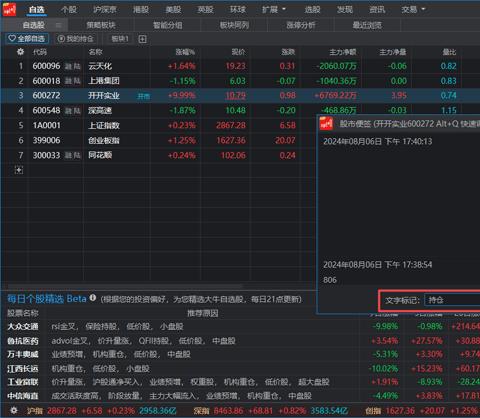The height and width of the screenshot is (418, 480).
Task: Select the 上证指数 row
Action: pos(159,125)
